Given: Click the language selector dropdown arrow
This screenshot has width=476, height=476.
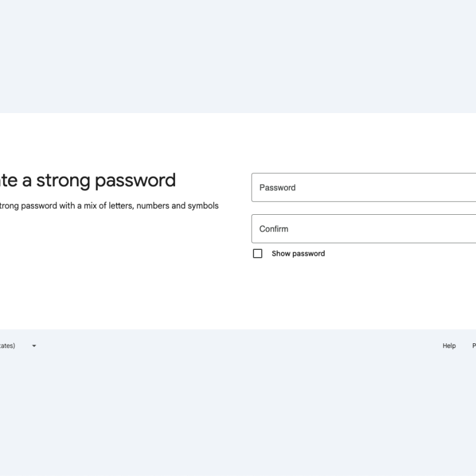Looking at the screenshot, I should tap(34, 346).
